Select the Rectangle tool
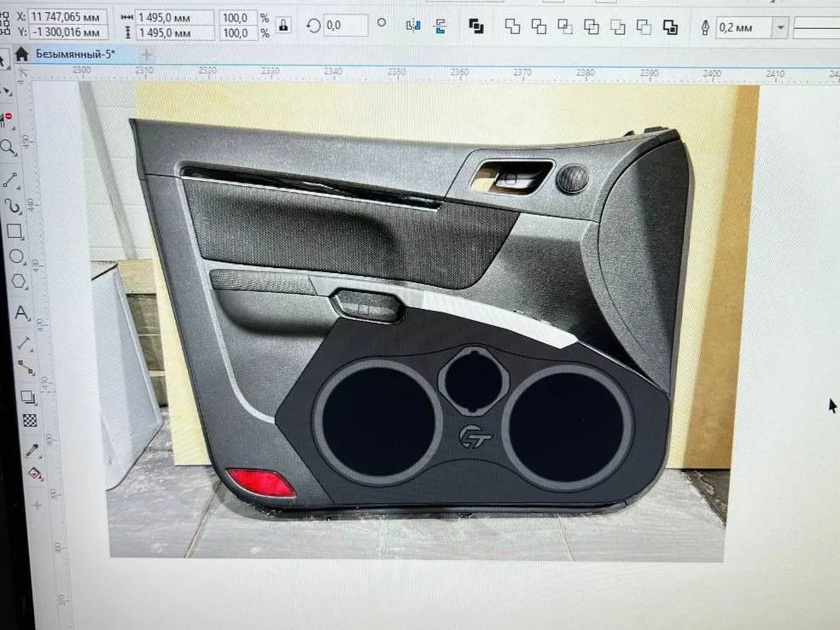This screenshot has height=630, width=840. [15, 231]
